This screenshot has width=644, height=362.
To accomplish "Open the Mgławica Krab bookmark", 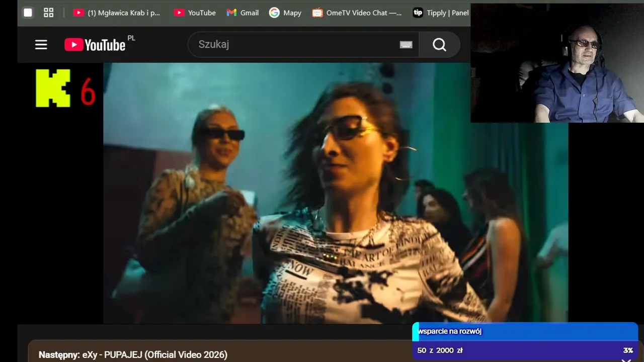I will (117, 13).
